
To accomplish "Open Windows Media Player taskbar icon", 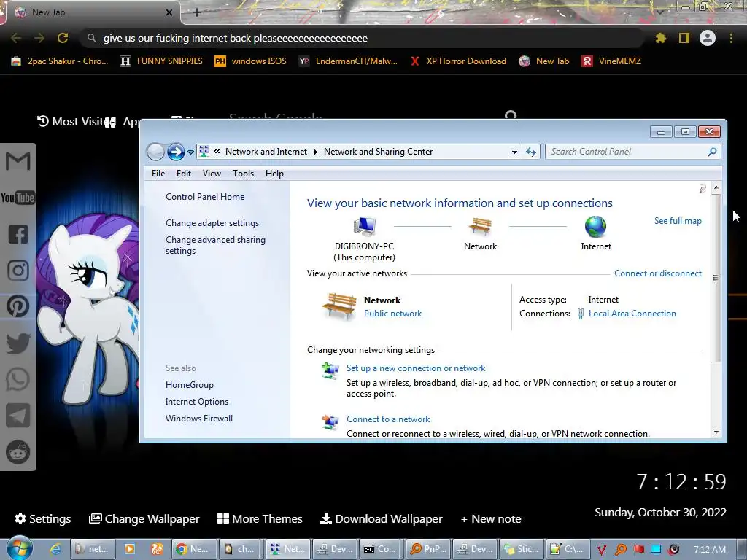I will click(x=129, y=549).
